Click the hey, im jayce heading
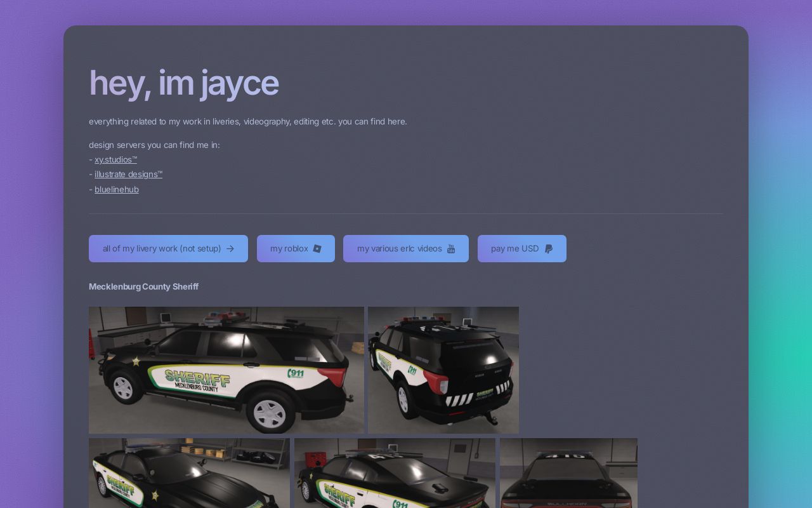The image size is (812, 508). point(183,83)
